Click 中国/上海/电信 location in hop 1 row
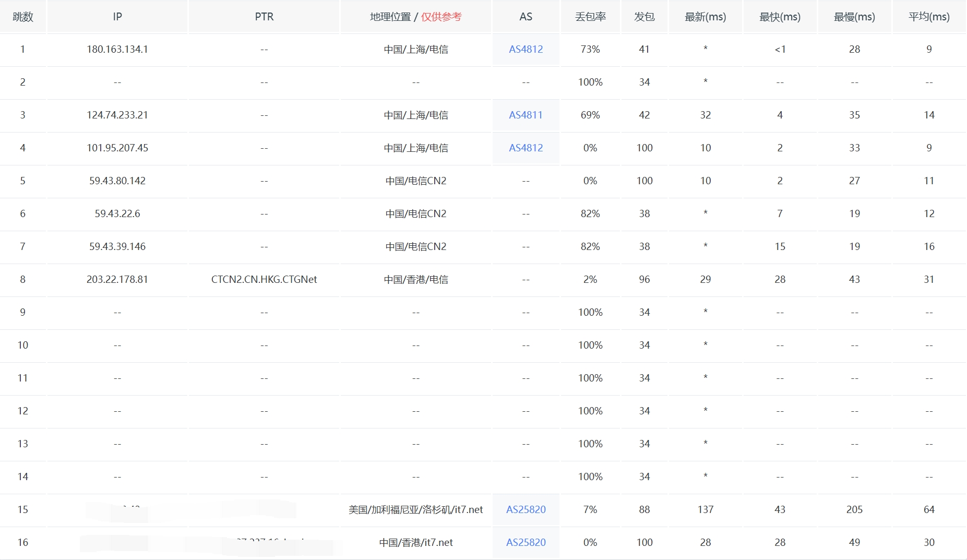The width and height of the screenshot is (967, 560). 416,49
